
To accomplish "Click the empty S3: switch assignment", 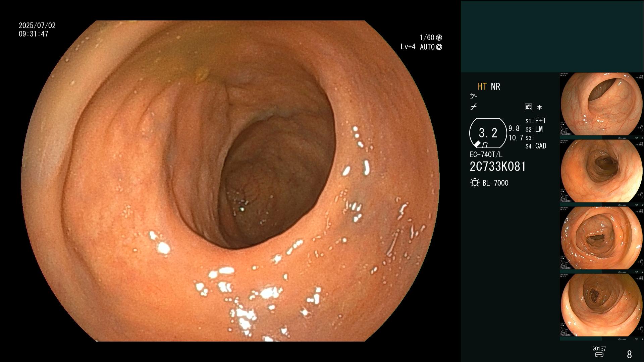I will coord(529,138).
